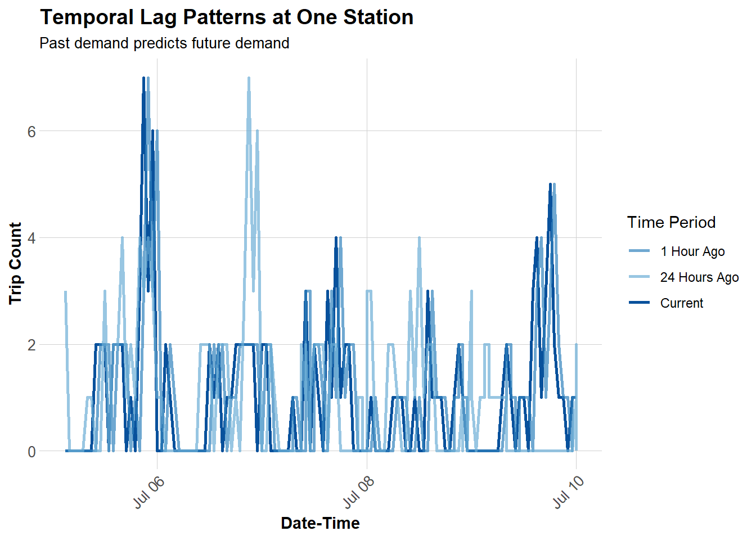Pick the Current series legend line swatch
Image resolution: width=756 pixels, height=540 pixels.
[639, 303]
